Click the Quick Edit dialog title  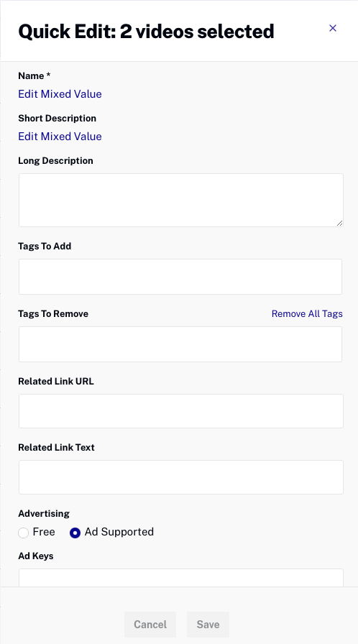tap(146, 31)
